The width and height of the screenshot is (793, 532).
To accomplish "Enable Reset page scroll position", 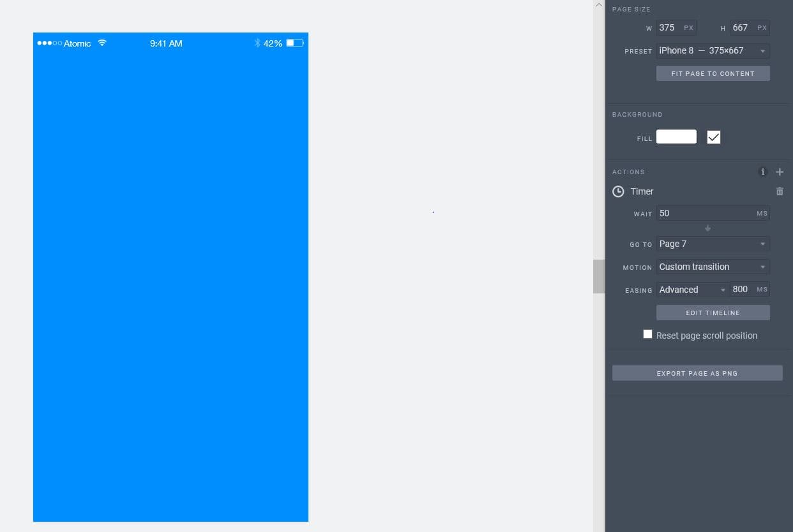I will [x=647, y=334].
